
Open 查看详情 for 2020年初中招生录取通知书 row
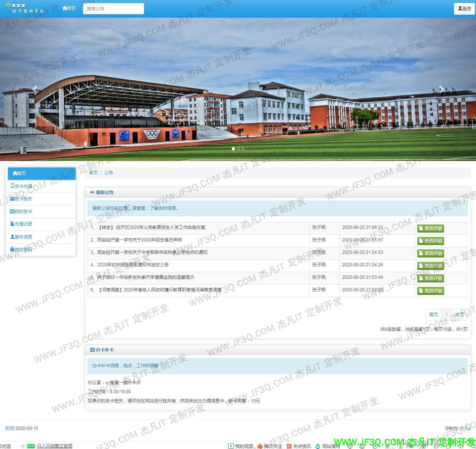(430, 266)
